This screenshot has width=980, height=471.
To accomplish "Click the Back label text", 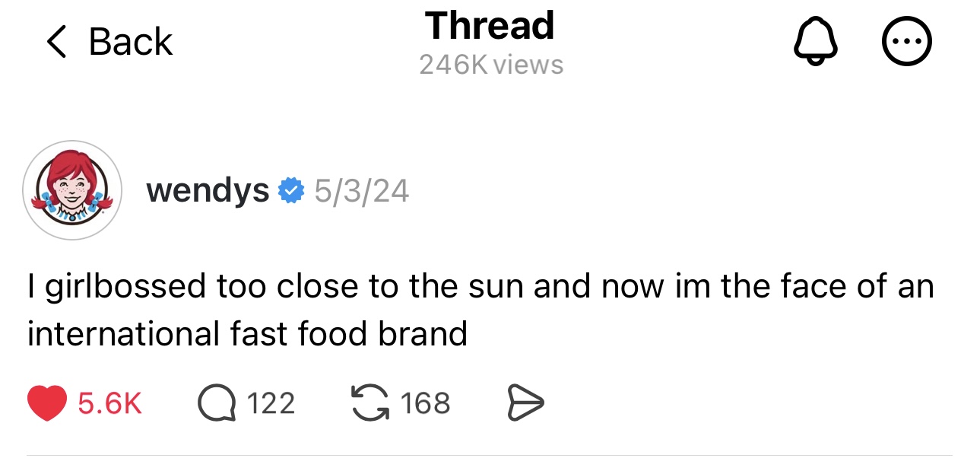I will click(x=130, y=41).
